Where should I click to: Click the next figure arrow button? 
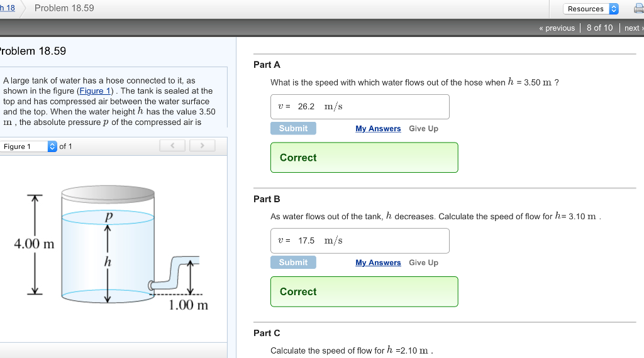(x=202, y=146)
